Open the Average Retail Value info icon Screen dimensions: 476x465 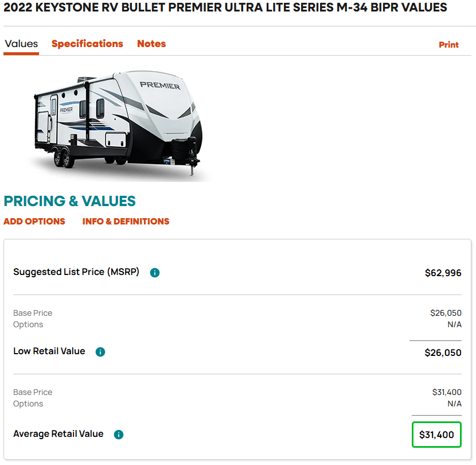[x=119, y=435]
